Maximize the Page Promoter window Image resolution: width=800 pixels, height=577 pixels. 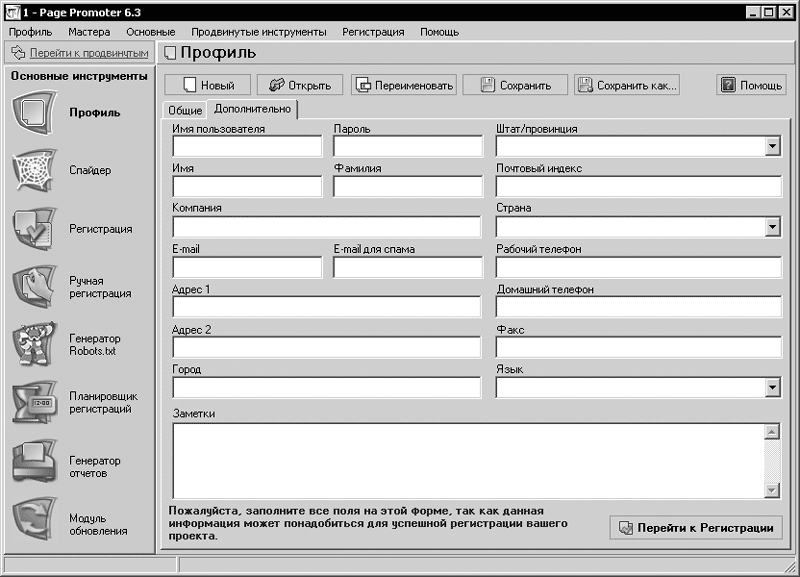768,12
